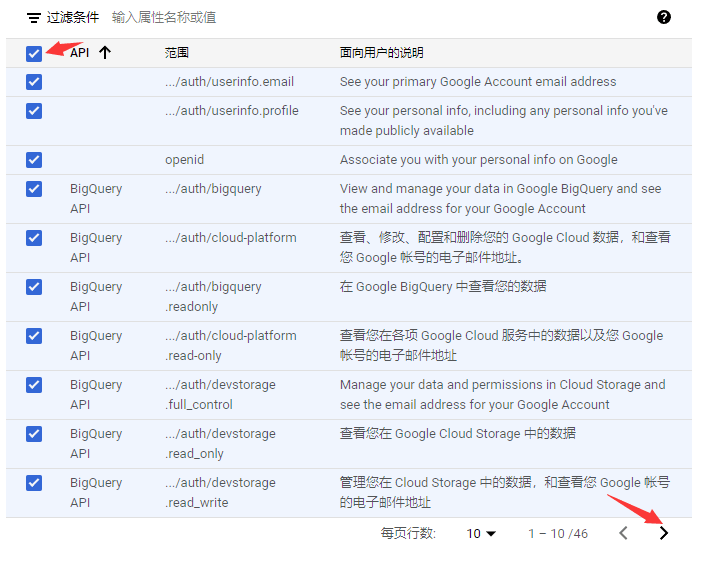Toggle the select-all header checkbox
Screen dimensions: 714x568
click(x=34, y=53)
